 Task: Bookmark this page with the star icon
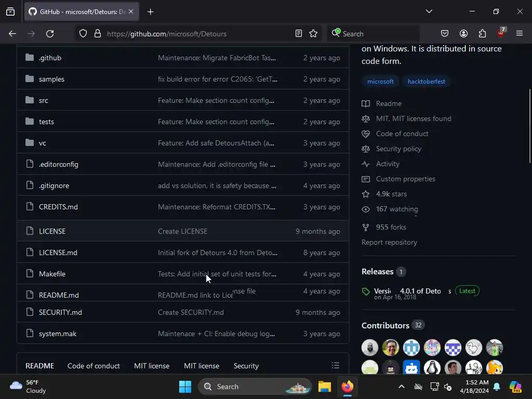click(313, 34)
